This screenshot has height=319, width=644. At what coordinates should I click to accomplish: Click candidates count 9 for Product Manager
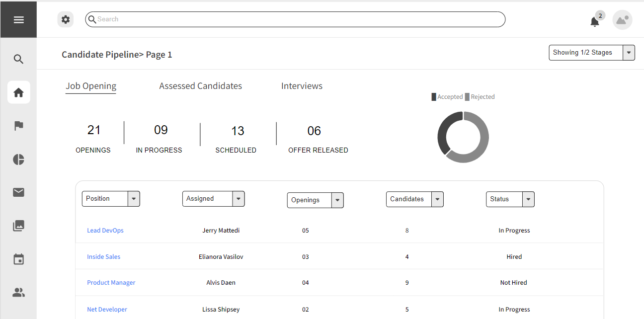tap(407, 283)
